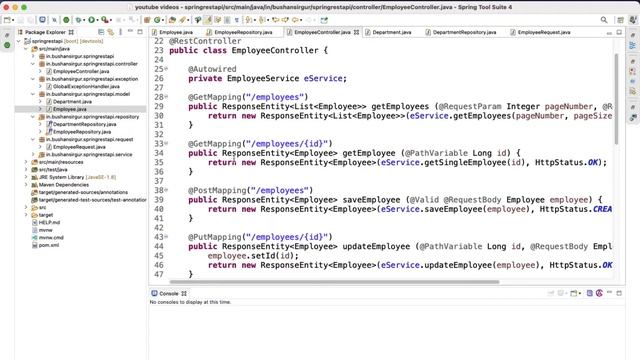Viewport: 640px width, 360px height.
Task: Collapse the src/main/java folder
Action: coord(26,49)
